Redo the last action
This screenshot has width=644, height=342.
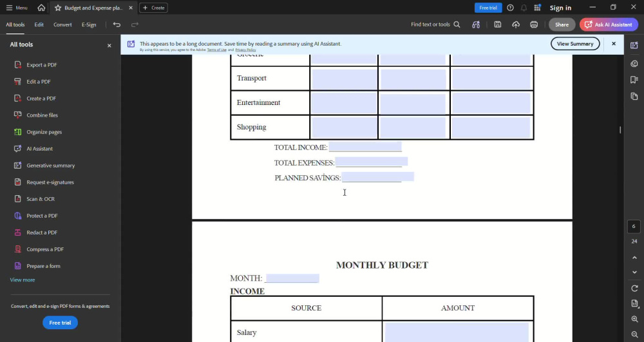135,24
